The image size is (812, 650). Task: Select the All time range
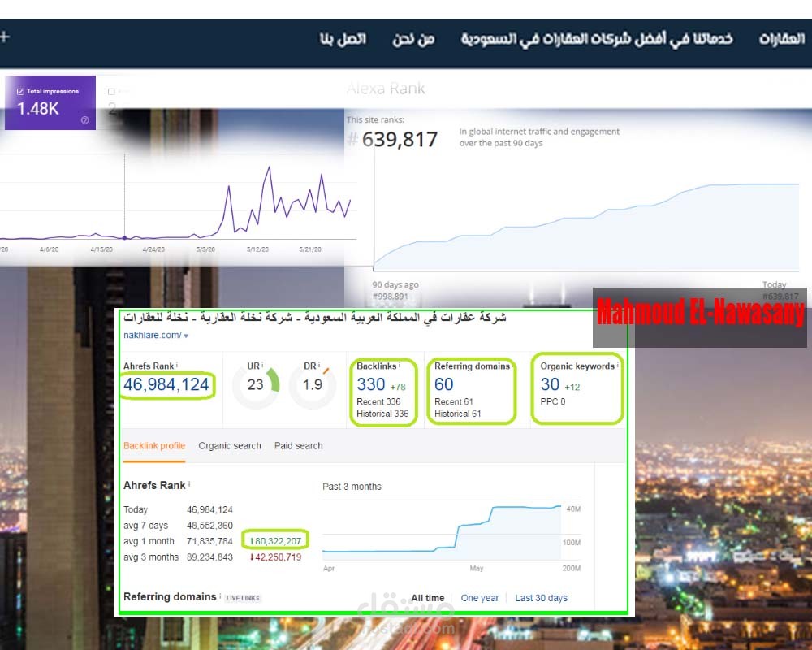428,598
